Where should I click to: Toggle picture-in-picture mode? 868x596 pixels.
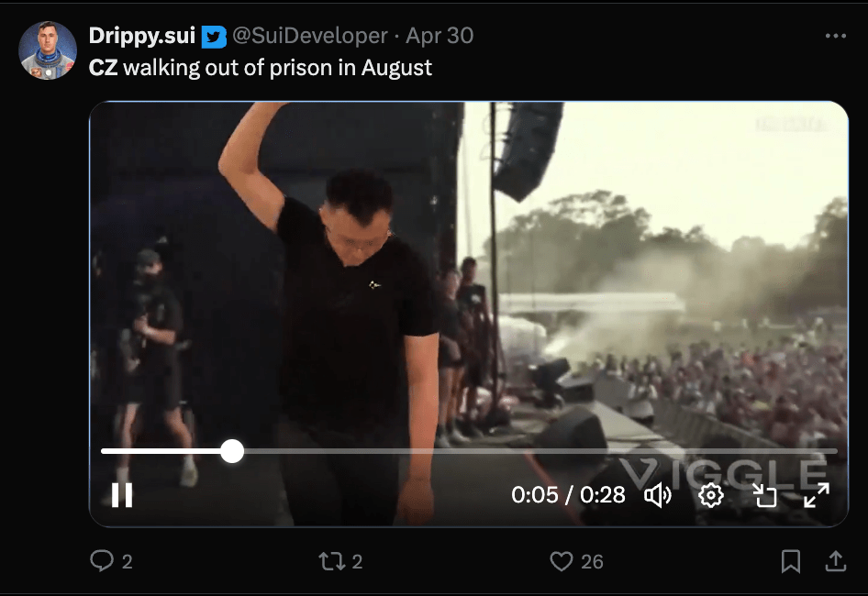pyautogui.click(x=764, y=495)
